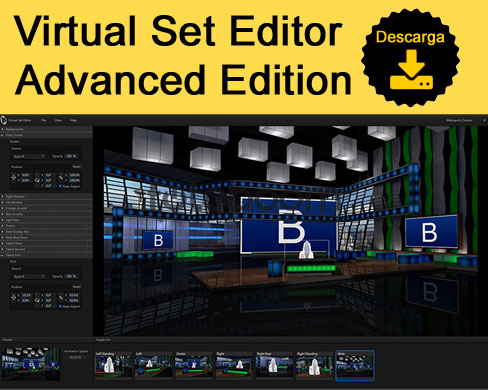
Task: Open the Animation Speed dropdown
Action: coord(76,357)
